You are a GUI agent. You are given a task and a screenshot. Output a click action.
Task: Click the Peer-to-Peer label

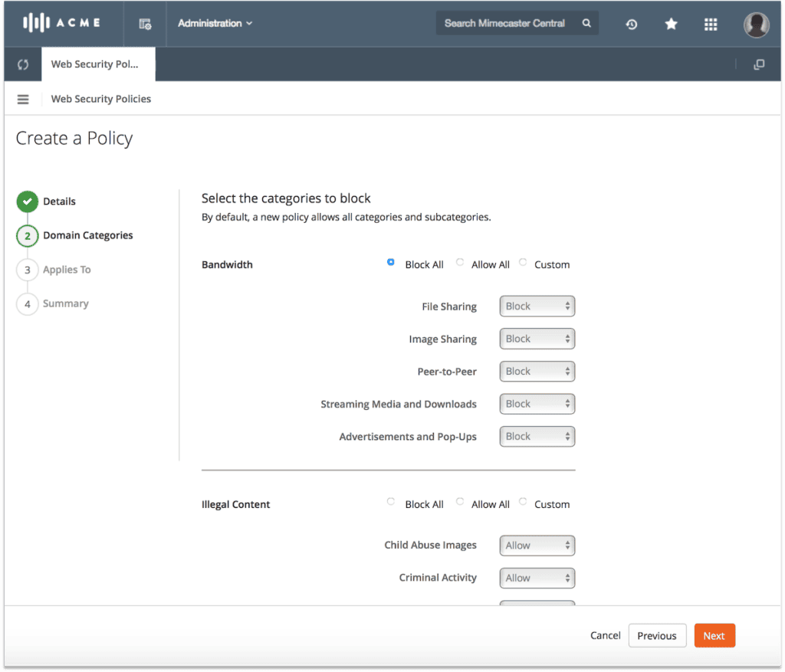click(447, 372)
